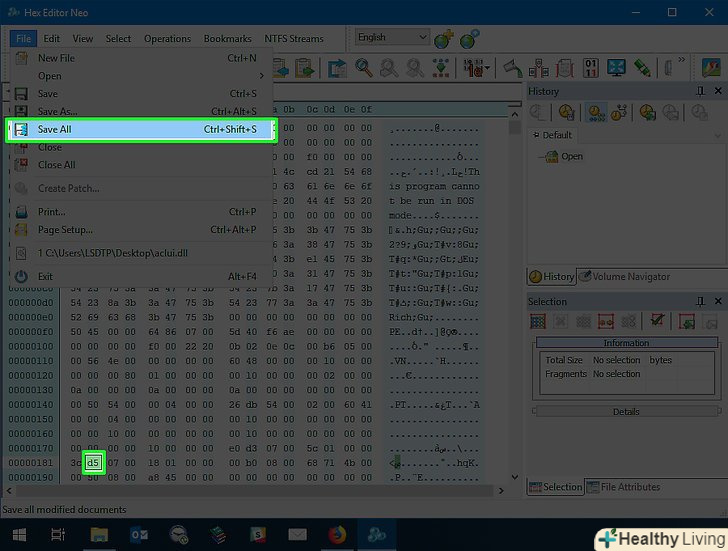Image resolution: width=728 pixels, height=551 pixels.
Task: Select Exit in the File menu
Action: (141, 276)
